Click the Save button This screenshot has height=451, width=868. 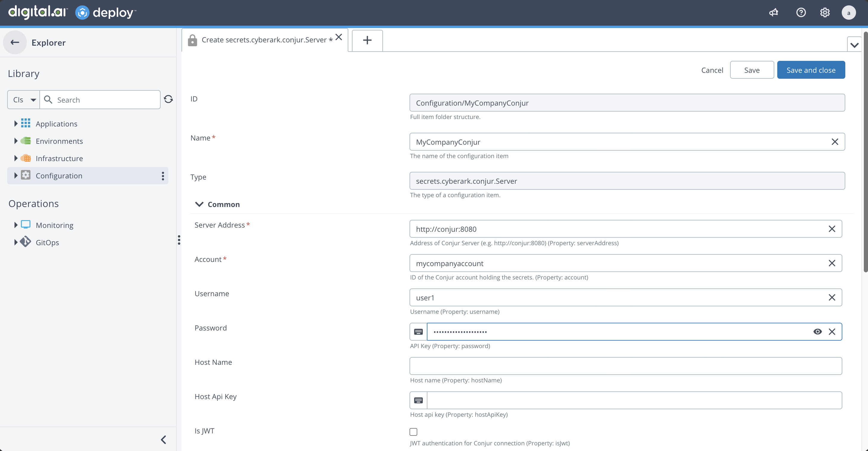point(752,70)
